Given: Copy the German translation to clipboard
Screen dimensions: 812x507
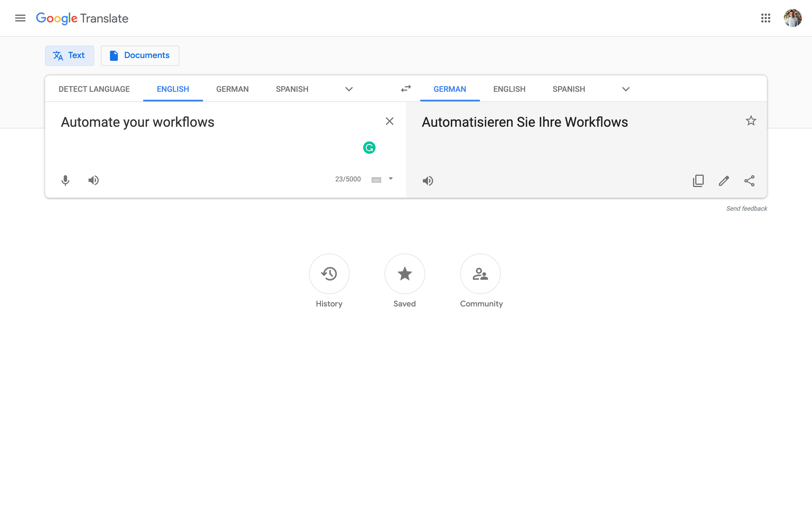Looking at the screenshot, I should click(x=698, y=181).
